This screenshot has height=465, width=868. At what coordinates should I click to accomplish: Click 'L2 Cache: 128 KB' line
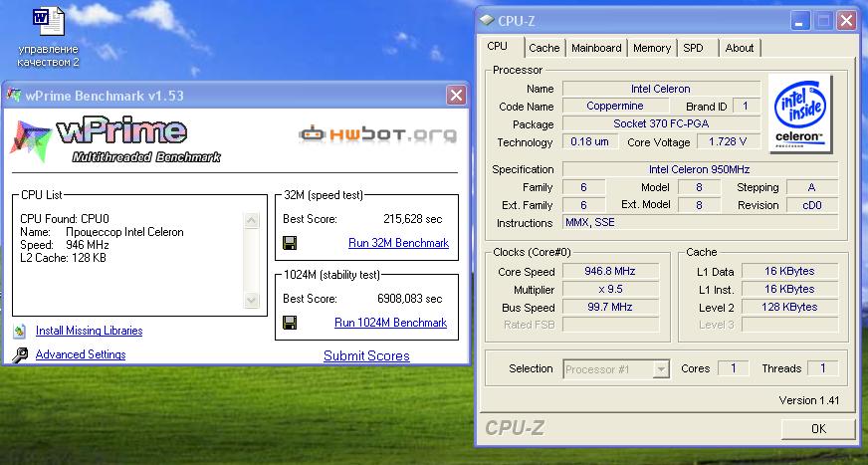pos(63,258)
